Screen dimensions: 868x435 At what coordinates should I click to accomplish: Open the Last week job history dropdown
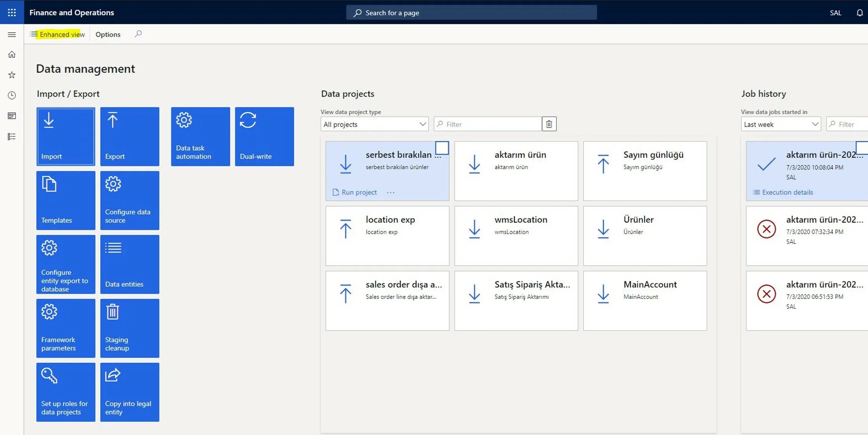point(781,124)
